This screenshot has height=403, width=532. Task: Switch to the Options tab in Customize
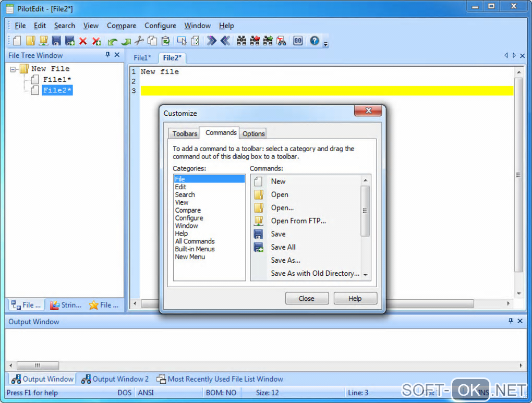point(253,133)
